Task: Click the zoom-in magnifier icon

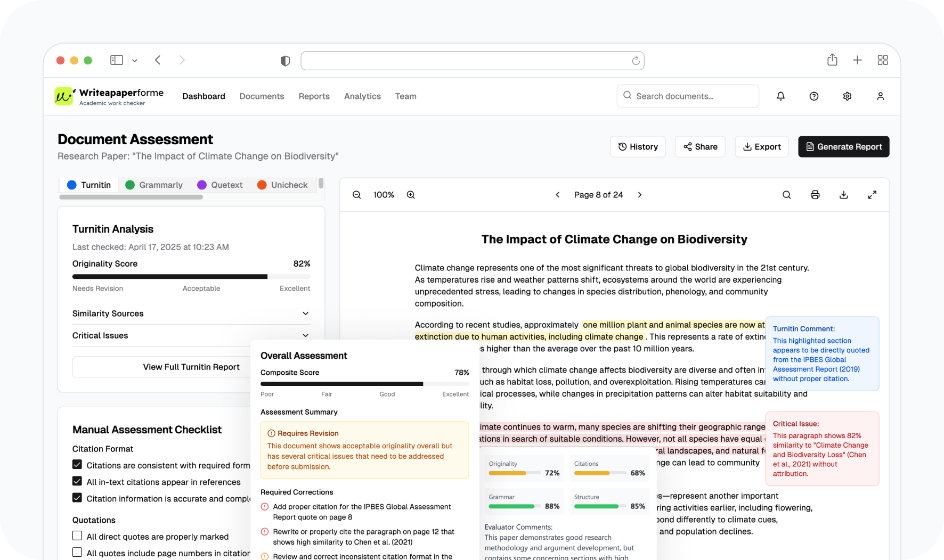Action: pos(410,194)
